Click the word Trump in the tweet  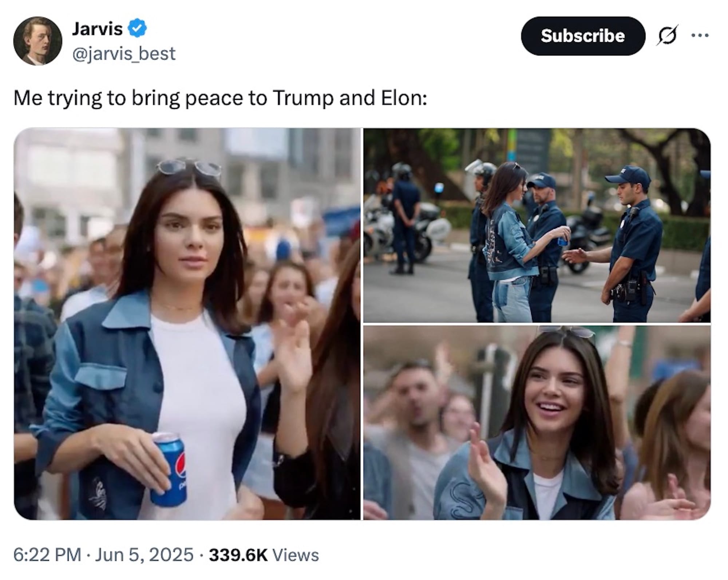pos(303,98)
